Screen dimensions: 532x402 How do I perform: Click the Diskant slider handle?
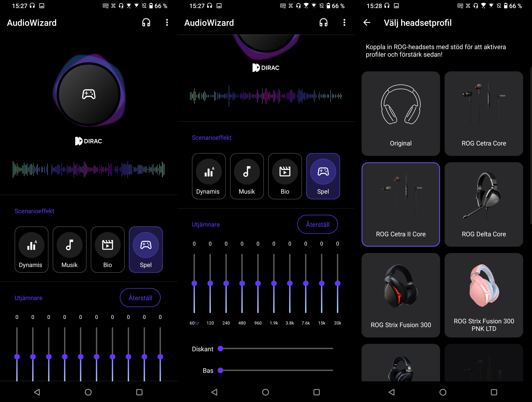[221, 348]
